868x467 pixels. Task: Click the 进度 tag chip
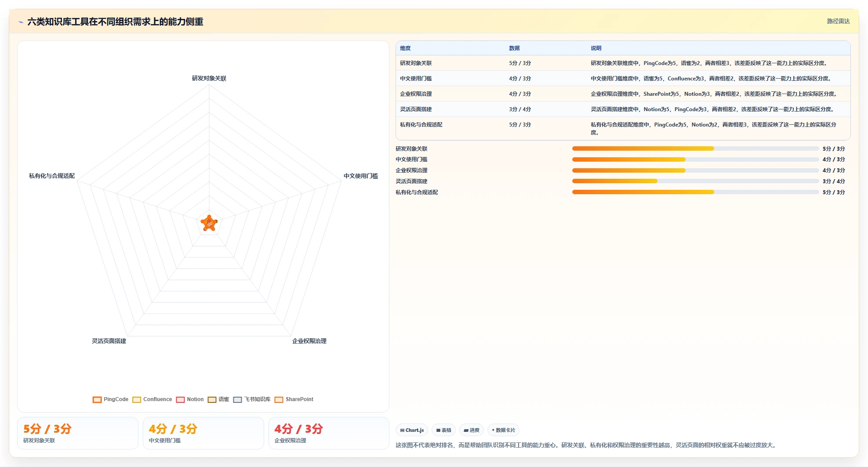pyautogui.click(x=472, y=430)
